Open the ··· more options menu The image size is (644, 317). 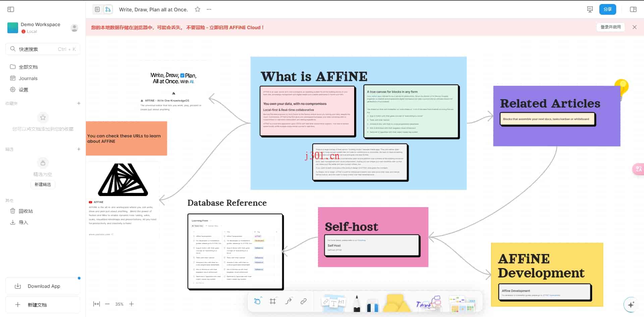point(209,9)
